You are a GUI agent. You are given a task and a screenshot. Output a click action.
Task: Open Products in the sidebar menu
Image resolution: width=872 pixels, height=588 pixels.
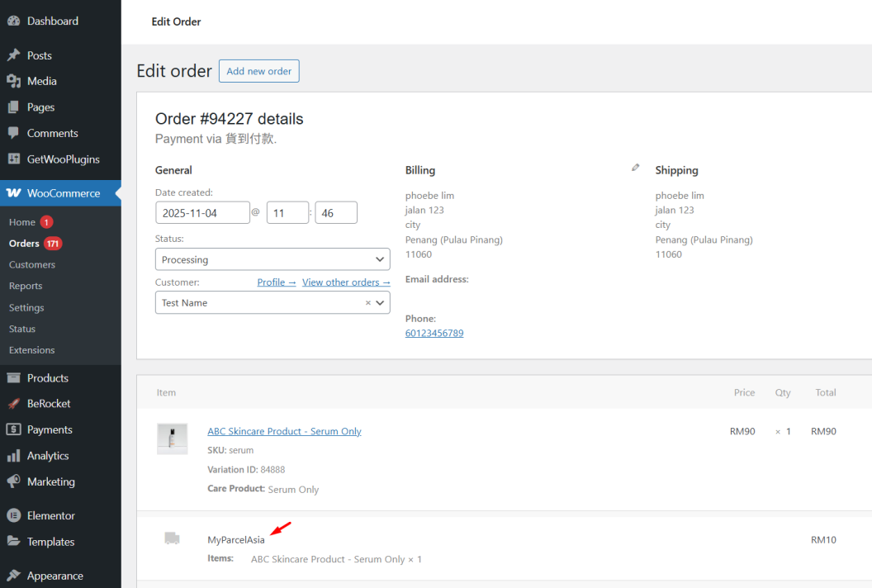point(47,378)
